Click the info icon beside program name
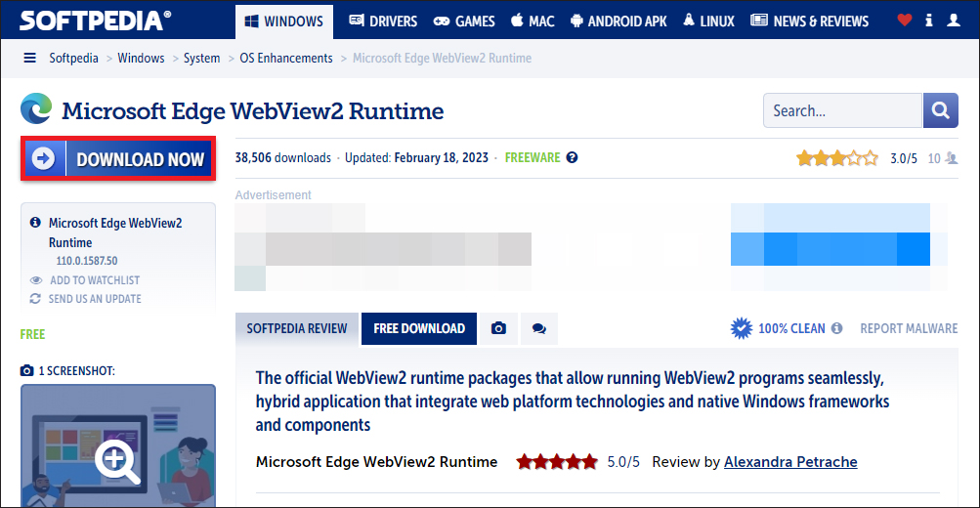 (35, 223)
